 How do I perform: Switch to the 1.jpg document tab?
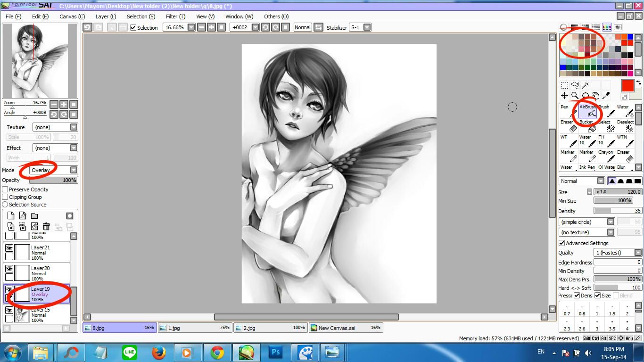point(195,328)
